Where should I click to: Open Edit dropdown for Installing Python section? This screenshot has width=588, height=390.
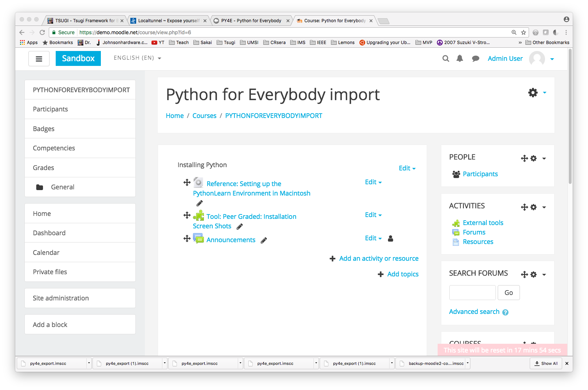pos(407,168)
